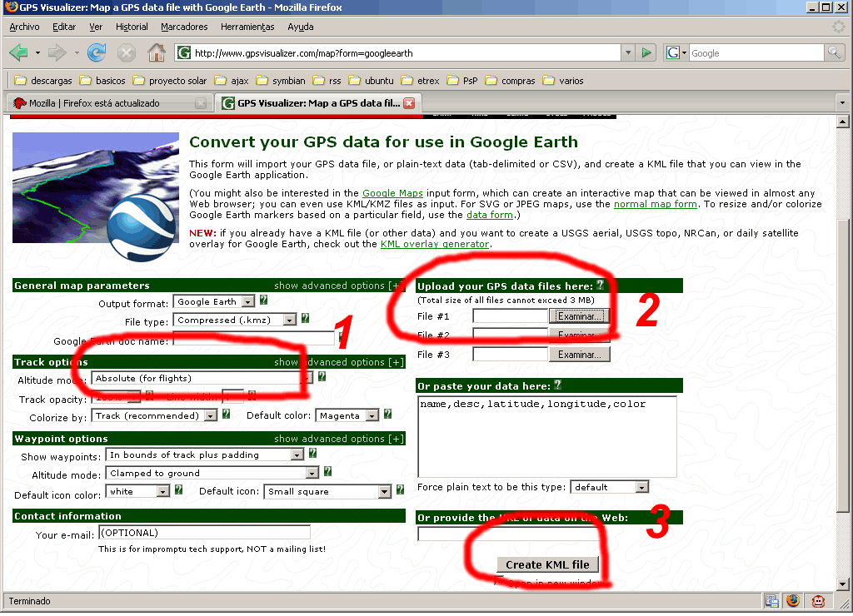The width and height of the screenshot is (853, 616).
Task: Open the Herramientas menu
Action: click(x=247, y=27)
